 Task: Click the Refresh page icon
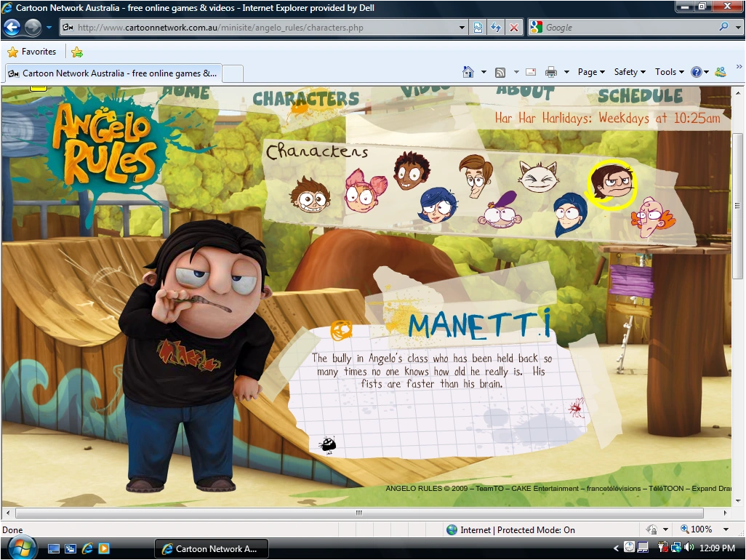pyautogui.click(x=496, y=28)
